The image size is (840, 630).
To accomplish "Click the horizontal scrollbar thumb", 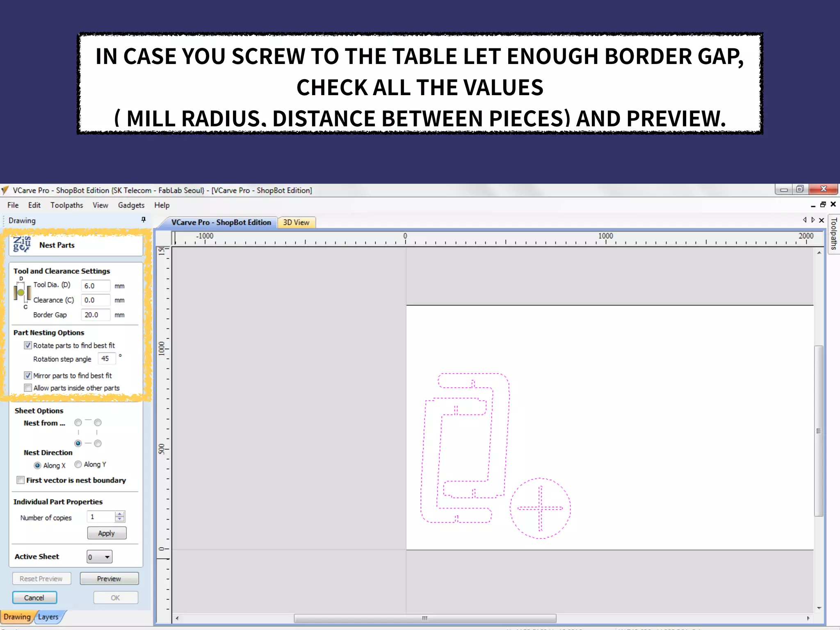I will [425, 618].
